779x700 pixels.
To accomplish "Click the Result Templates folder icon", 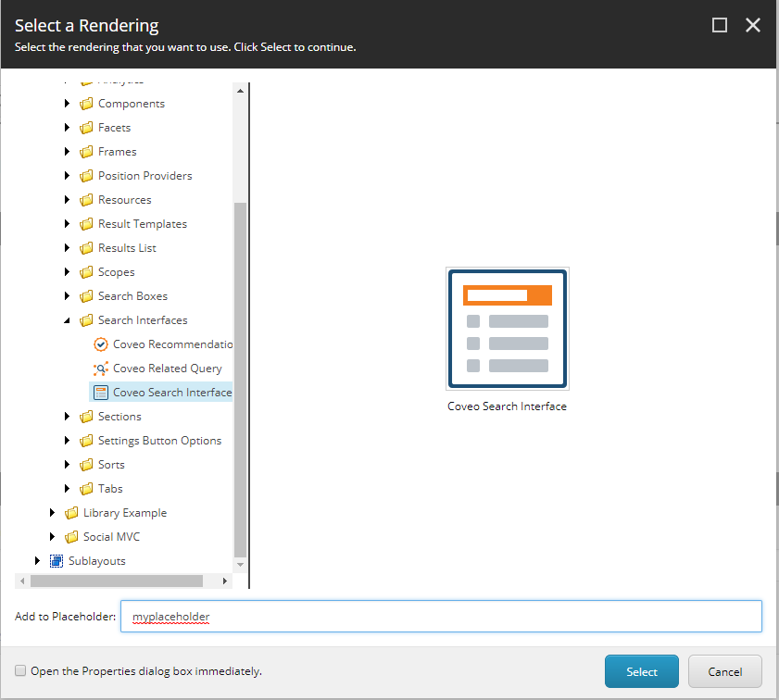I will click(85, 223).
